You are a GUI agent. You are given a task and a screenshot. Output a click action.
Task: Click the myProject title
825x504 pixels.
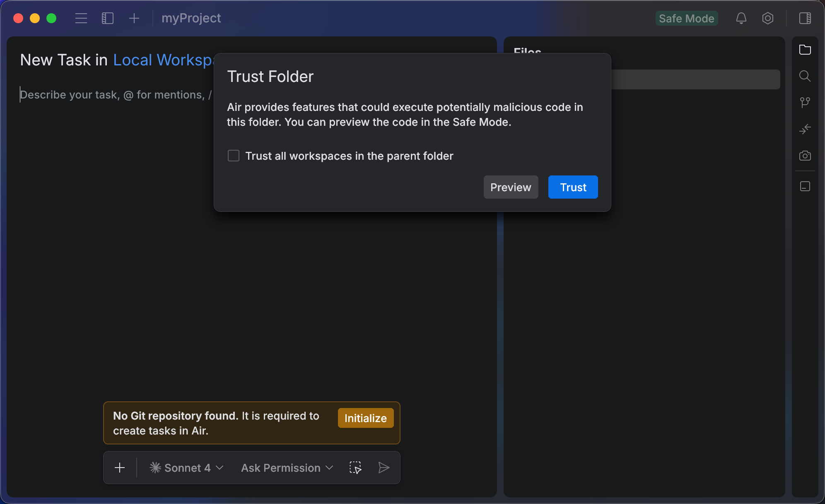pyautogui.click(x=191, y=18)
